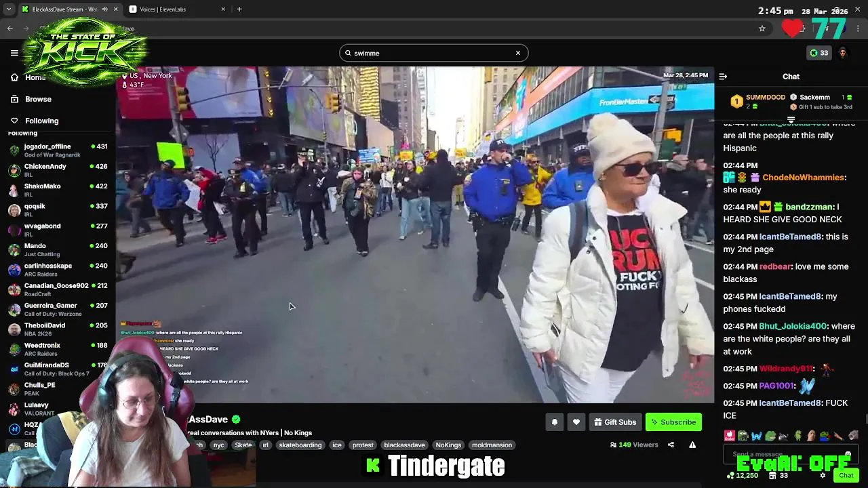Open jogador_offline channel in Following list
This screenshot has height=488, width=868.
(x=58, y=150)
